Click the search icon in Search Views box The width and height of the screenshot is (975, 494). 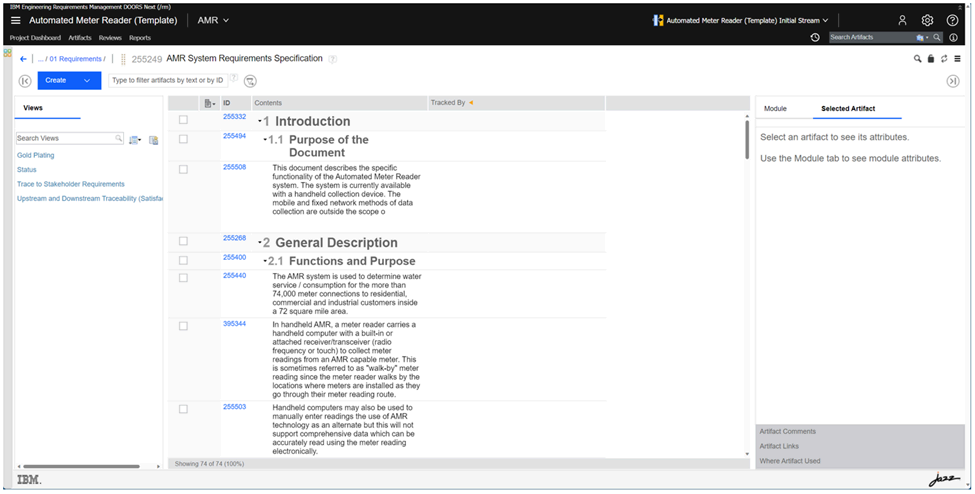pyautogui.click(x=118, y=138)
